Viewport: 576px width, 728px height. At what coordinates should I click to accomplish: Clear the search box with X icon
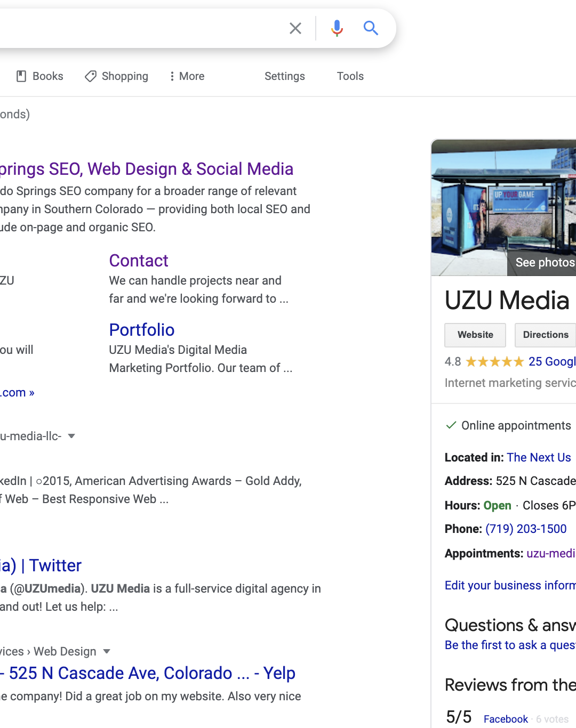pyautogui.click(x=295, y=28)
